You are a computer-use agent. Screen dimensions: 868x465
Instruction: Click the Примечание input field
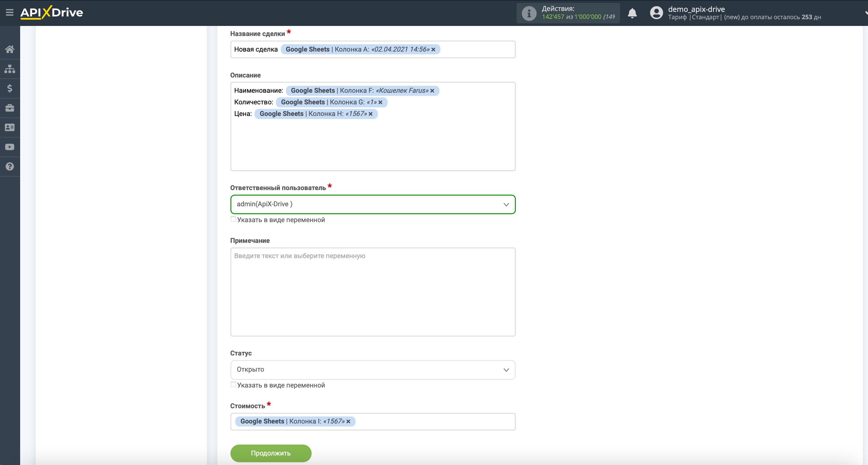tap(373, 292)
